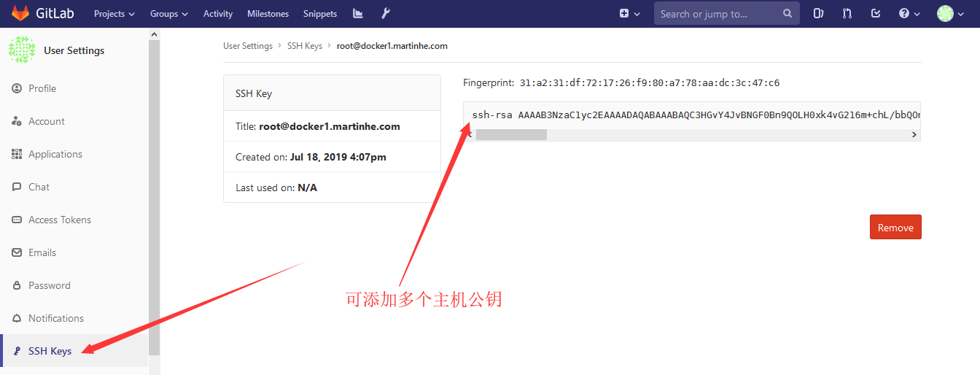
Task: Expand the Groups dropdown menu
Action: 168,13
